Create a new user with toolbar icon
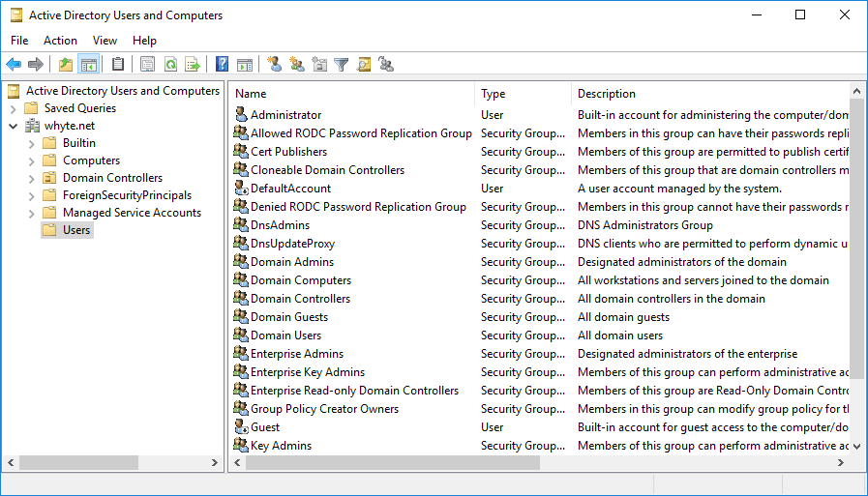 coord(275,65)
